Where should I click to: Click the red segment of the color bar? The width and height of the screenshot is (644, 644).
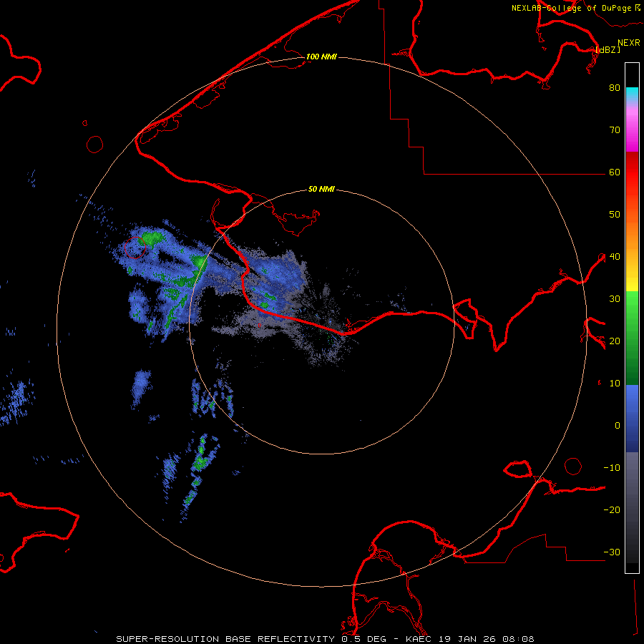tap(632, 172)
